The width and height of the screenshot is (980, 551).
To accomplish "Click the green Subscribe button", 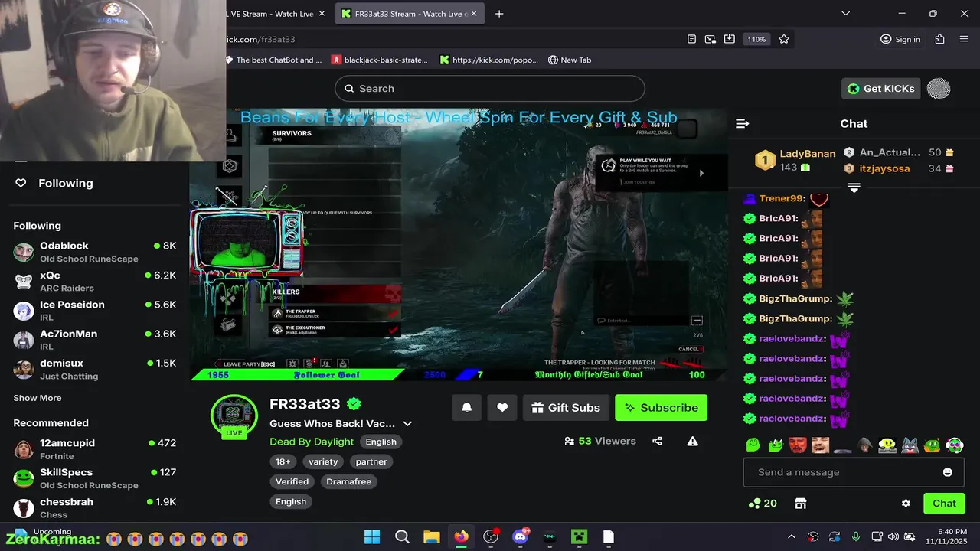I will pos(661,408).
